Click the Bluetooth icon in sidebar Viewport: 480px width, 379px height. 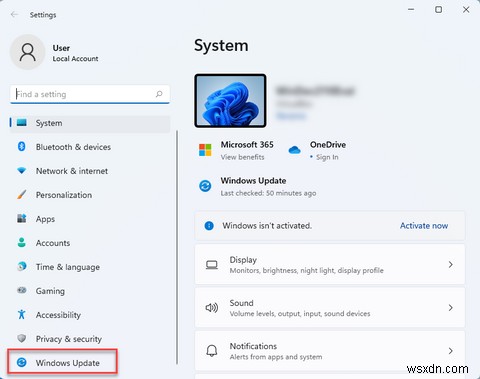tap(22, 147)
